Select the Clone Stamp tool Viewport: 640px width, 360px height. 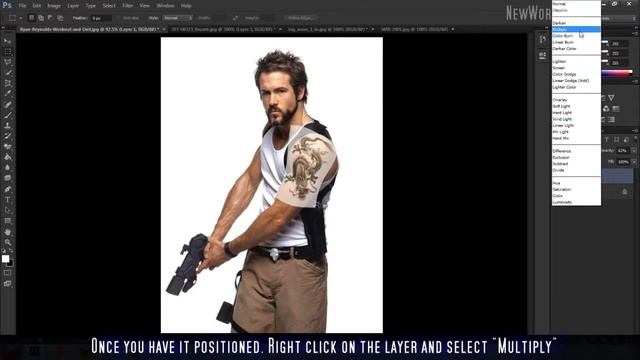(7, 126)
